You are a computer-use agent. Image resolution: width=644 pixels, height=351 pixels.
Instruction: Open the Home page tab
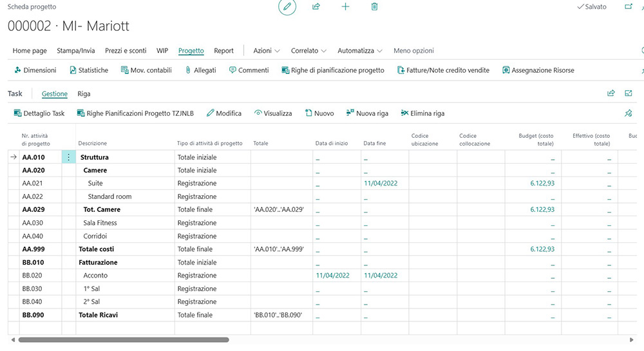[x=30, y=50]
